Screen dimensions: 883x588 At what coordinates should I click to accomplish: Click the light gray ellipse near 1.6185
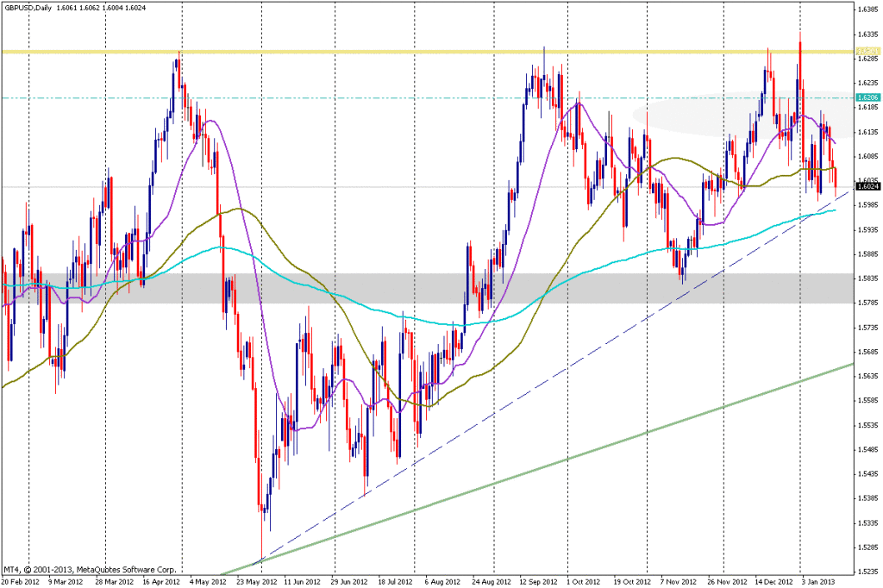point(733,114)
